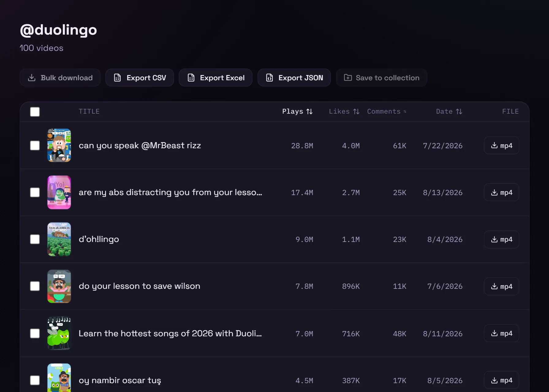Tick the 'oy nambir oscar tuş' checkbox
The height and width of the screenshot is (392, 549).
(x=35, y=380)
